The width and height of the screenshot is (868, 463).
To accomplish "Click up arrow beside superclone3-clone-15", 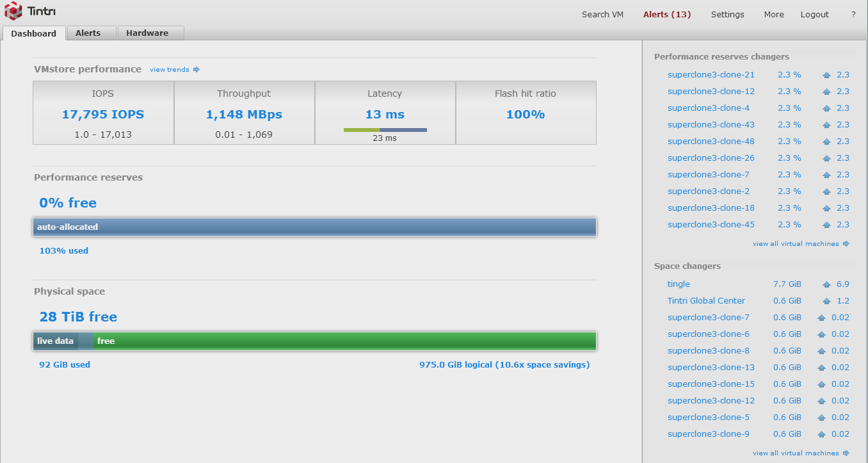I will coord(821,384).
